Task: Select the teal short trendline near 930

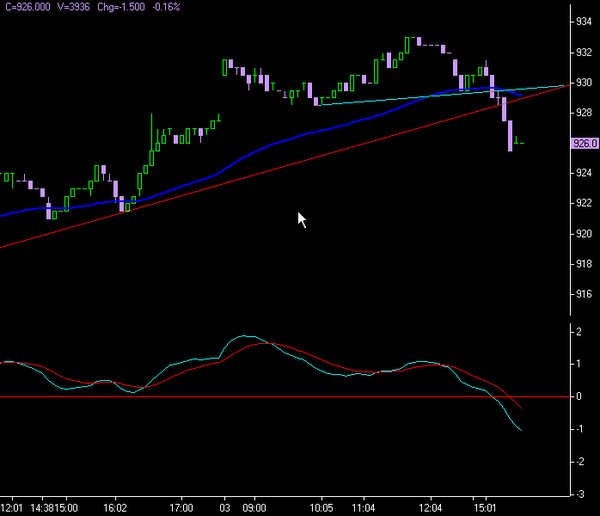Action: click(440, 95)
